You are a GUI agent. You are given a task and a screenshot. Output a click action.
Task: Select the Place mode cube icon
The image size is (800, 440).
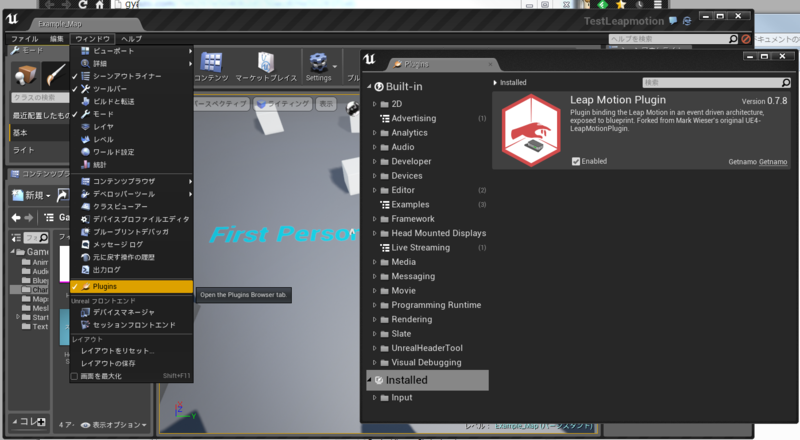24,76
